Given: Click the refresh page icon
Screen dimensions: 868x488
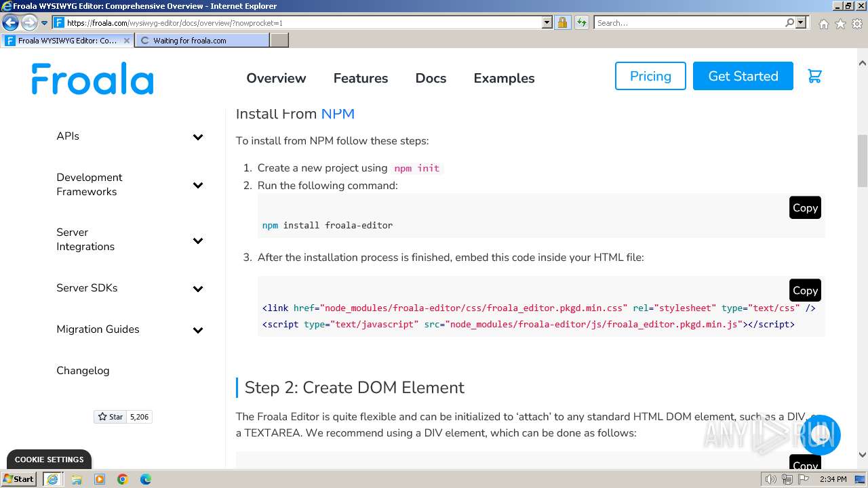Looking at the screenshot, I should click(581, 22).
